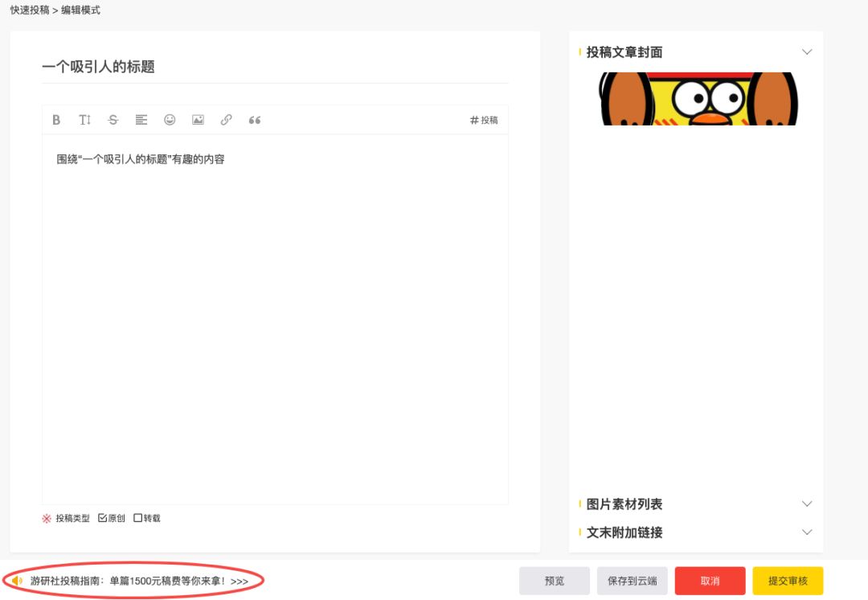The height and width of the screenshot is (600, 868).
Task: Open the text size tool
Action: pos(84,119)
